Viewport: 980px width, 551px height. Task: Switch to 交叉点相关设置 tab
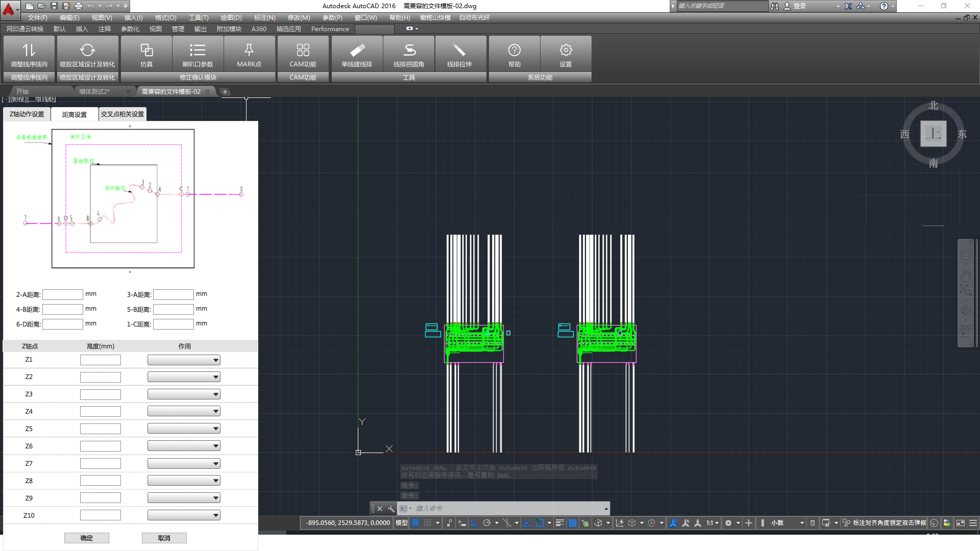(x=122, y=114)
